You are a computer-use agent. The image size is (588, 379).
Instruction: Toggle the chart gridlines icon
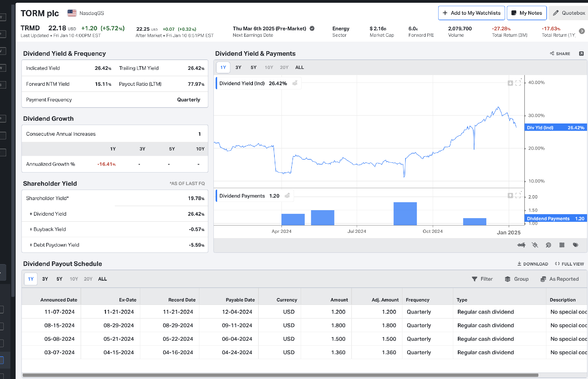click(562, 245)
